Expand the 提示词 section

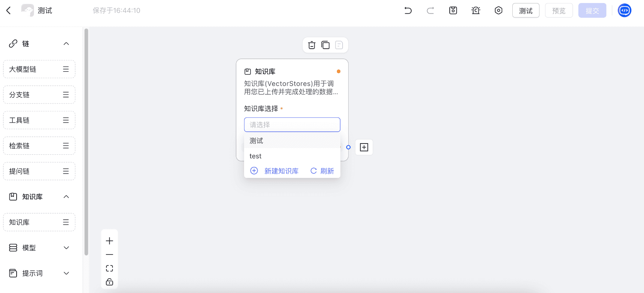66,273
